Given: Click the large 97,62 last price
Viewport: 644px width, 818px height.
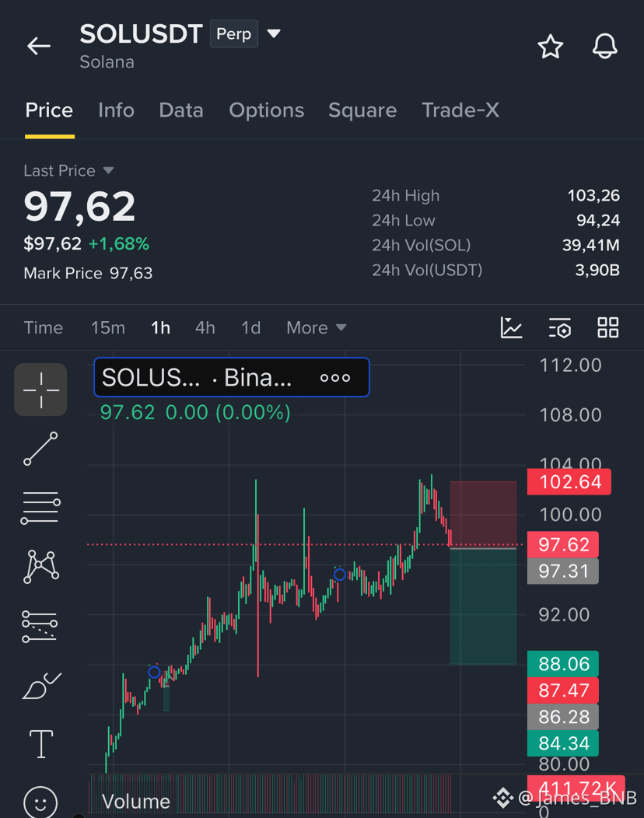Looking at the screenshot, I should point(79,207).
